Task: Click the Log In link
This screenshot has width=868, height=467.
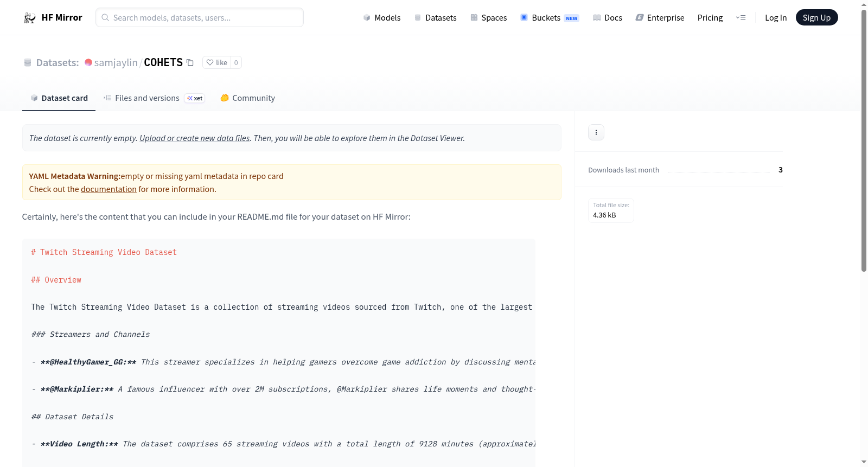Action: 776,18
